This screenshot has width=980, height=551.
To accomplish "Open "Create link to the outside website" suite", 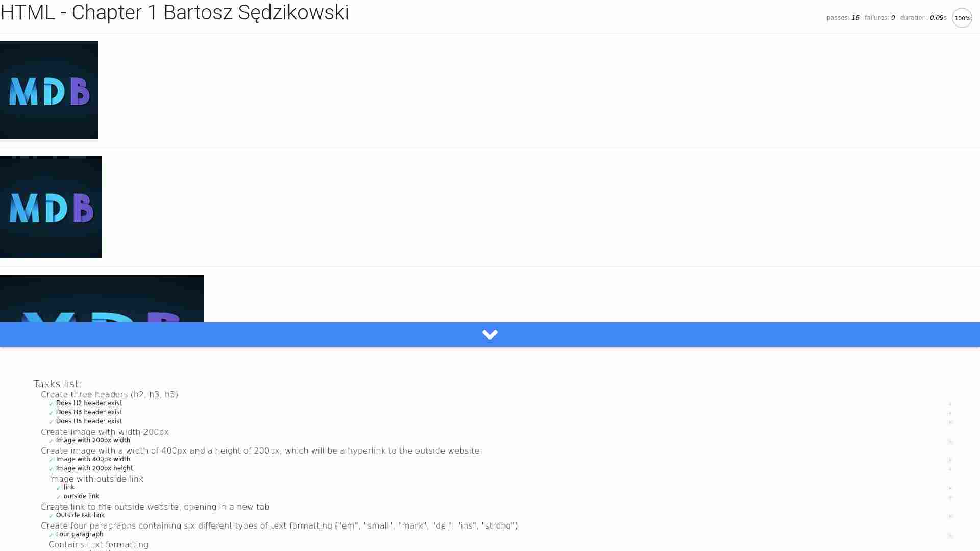I will coord(155,507).
